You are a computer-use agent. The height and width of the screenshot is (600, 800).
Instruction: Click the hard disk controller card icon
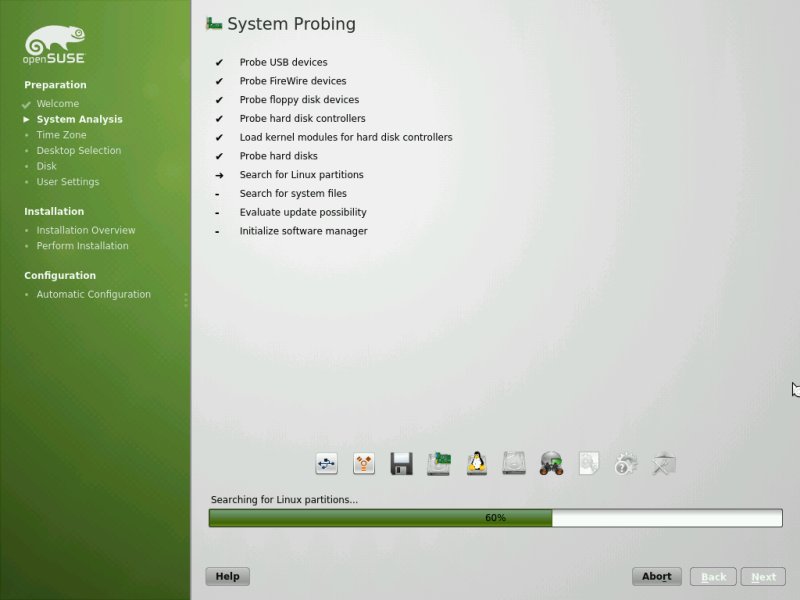click(x=439, y=464)
